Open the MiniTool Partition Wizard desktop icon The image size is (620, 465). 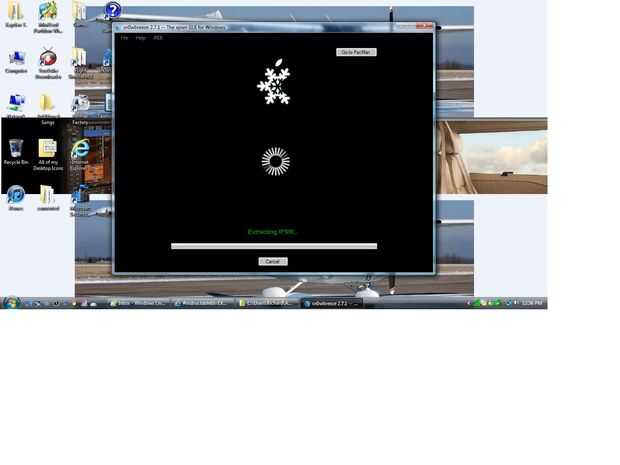[48, 17]
